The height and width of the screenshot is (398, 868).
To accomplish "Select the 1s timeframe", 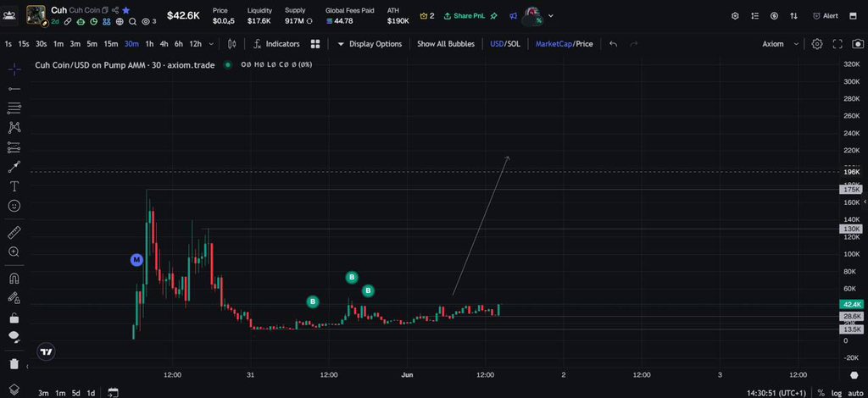I will coord(8,44).
